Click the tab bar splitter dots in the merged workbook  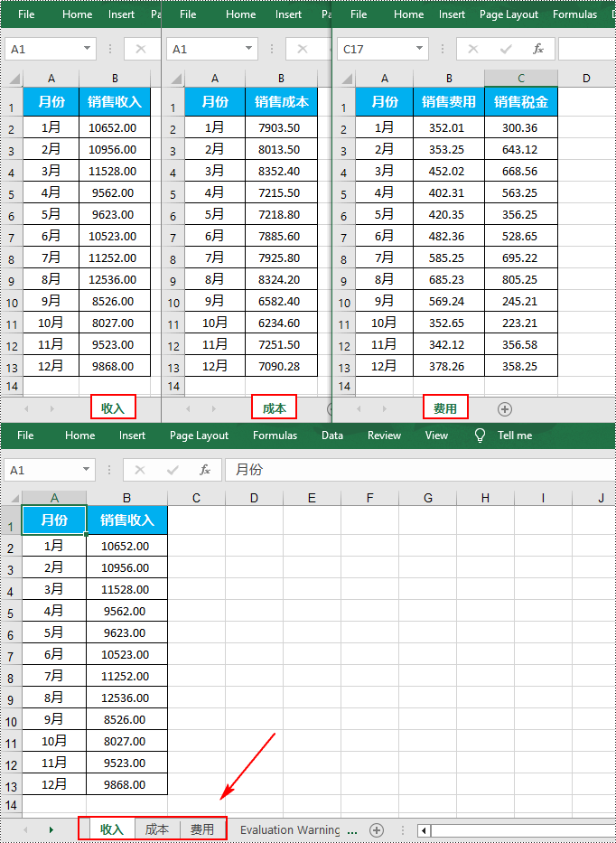pos(402,830)
